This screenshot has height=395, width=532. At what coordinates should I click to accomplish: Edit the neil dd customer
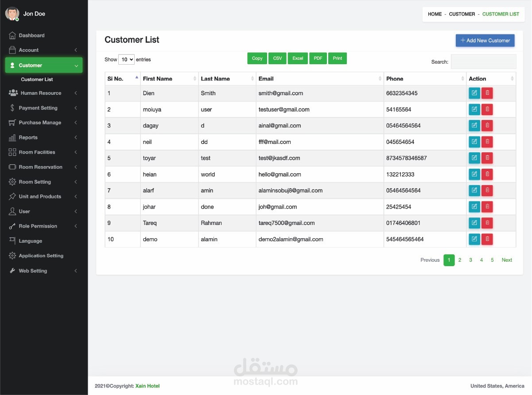click(x=474, y=142)
